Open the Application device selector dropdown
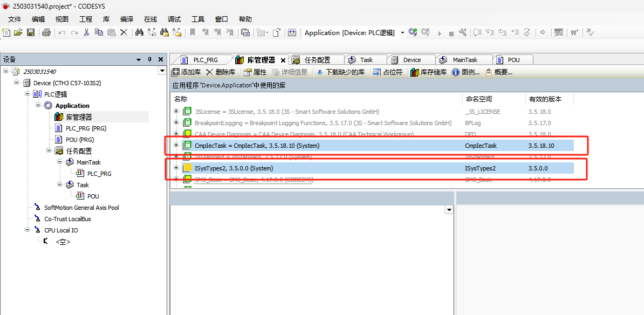644x315 pixels. pos(402,32)
